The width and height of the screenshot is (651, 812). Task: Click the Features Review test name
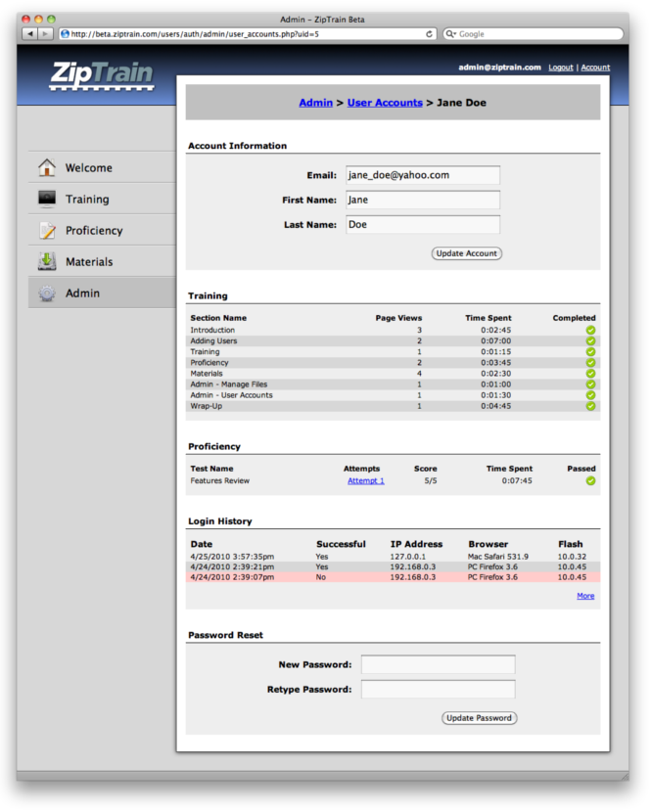[219, 480]
